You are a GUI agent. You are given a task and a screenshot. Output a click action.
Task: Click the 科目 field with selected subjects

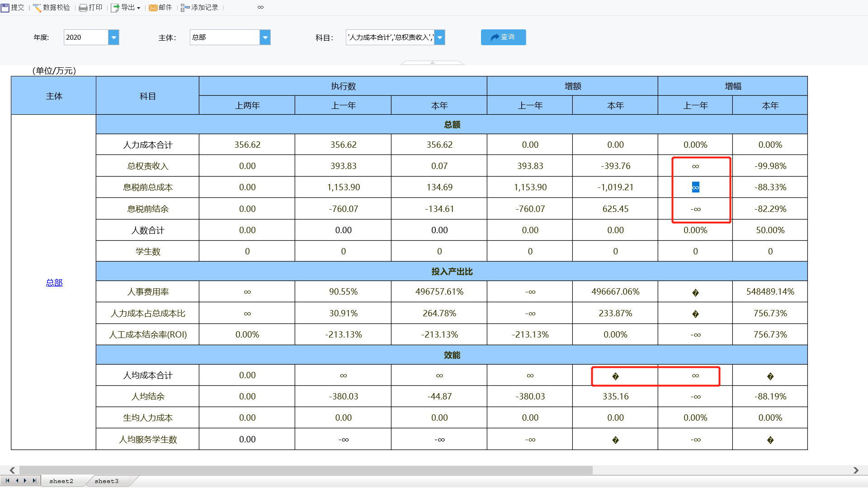390,38
